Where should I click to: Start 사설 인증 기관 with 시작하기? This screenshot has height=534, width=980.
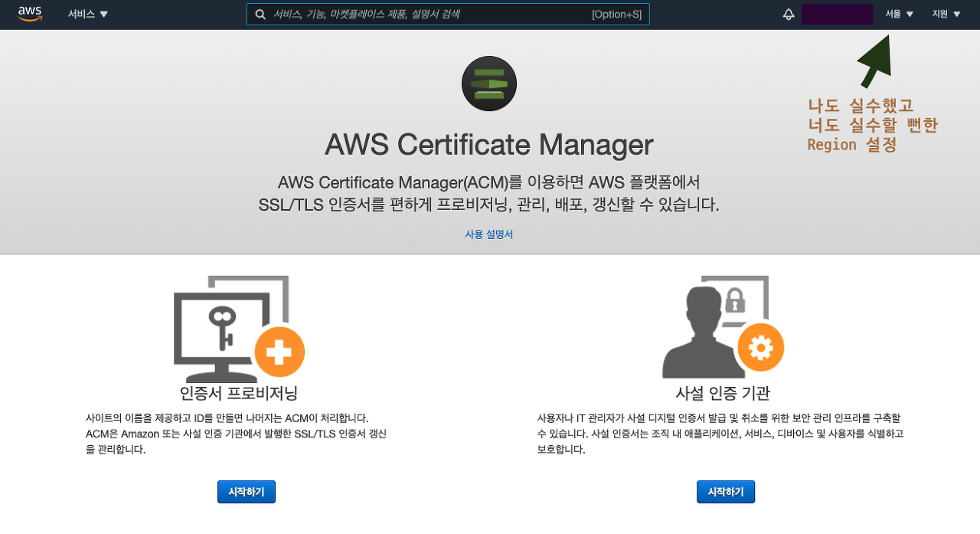(x=726, y=492)
